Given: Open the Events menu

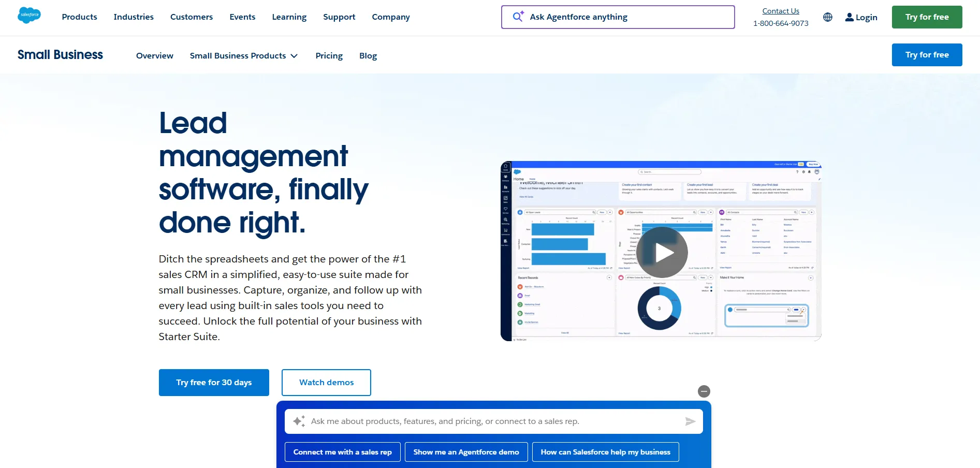Looking at the screenshot, I should tap(242, 17).
